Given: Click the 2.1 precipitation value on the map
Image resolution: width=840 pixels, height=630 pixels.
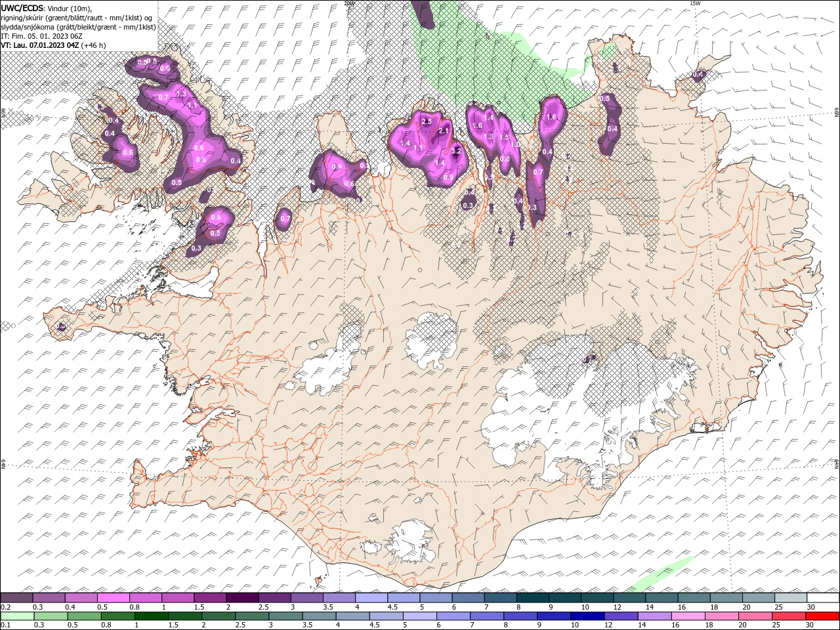Looking at the screenshot, I should 443,131.
